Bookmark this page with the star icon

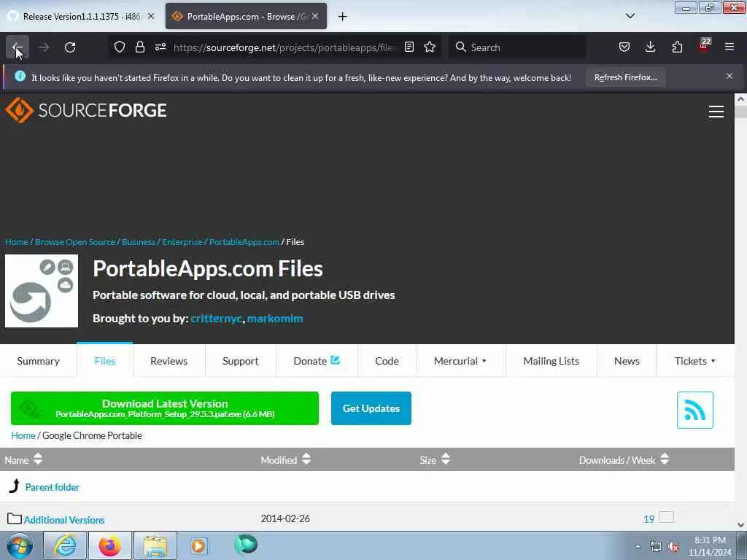tap(430, 47)
